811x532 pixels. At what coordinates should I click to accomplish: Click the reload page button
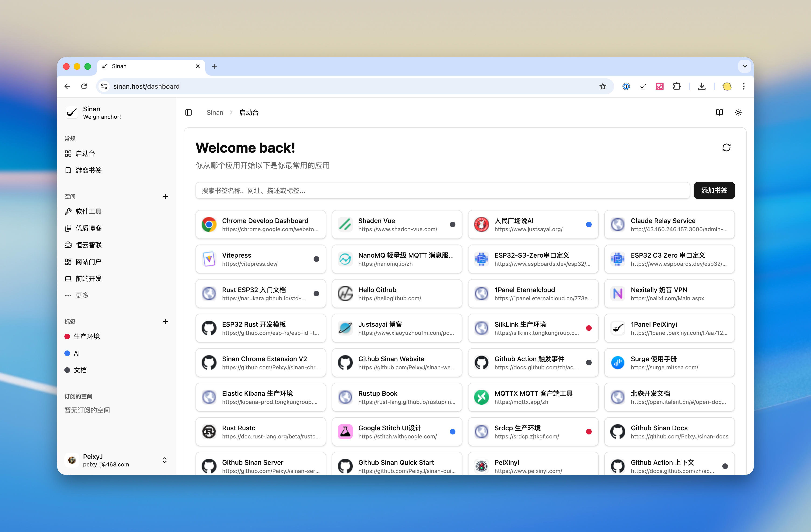[84, 86]
